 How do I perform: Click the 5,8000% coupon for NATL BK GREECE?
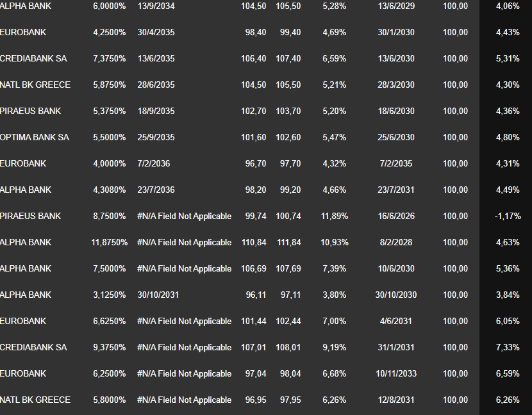(x=109, y=400)
